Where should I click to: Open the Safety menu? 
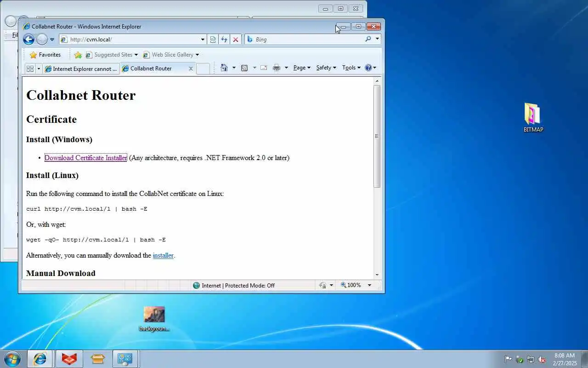coord(326,68)
